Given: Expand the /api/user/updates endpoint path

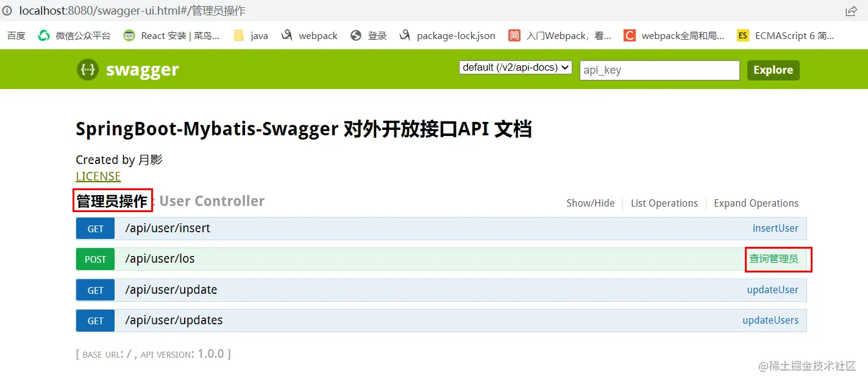Looking at the screenshot, I should pos(174,320).
